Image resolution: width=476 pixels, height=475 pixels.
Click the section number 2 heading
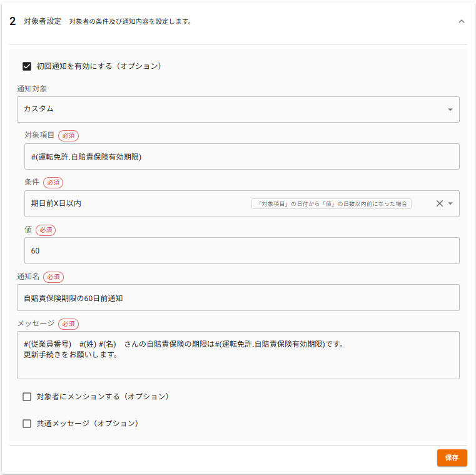(13, 21)
